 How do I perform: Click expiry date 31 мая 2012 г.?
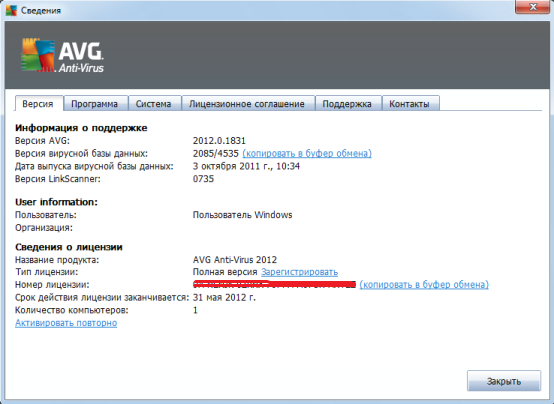(224, 298)
